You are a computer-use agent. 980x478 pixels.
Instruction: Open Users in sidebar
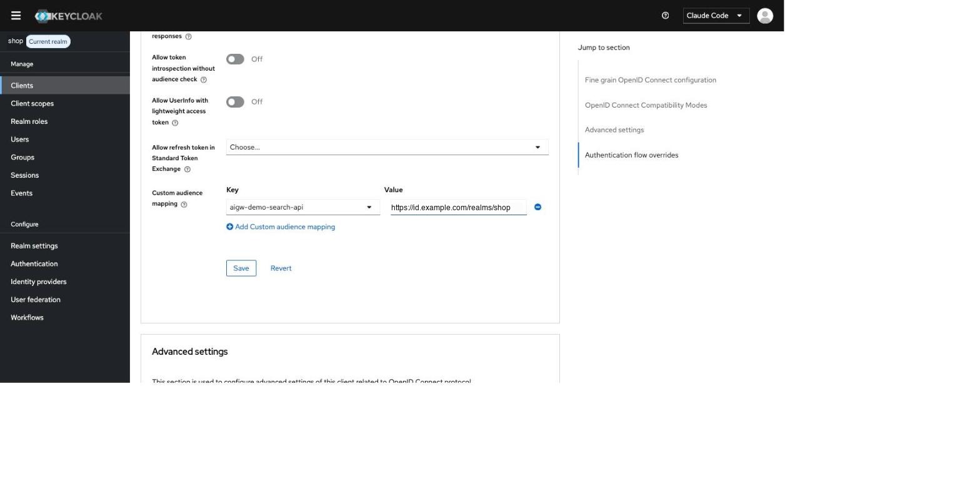coord(65,140)
